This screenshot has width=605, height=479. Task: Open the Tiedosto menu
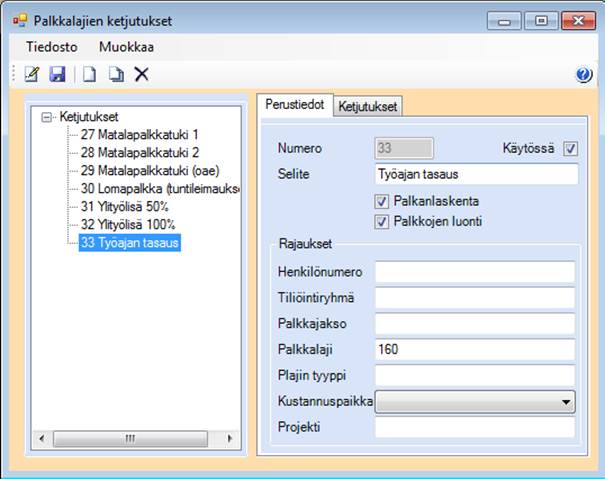click(x=48, y=46)
